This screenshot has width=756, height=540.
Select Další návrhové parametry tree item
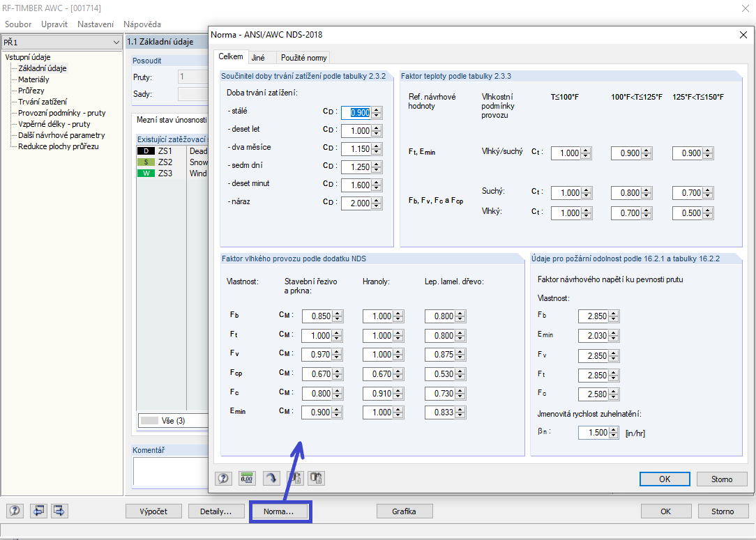click(x=61, y=135)
